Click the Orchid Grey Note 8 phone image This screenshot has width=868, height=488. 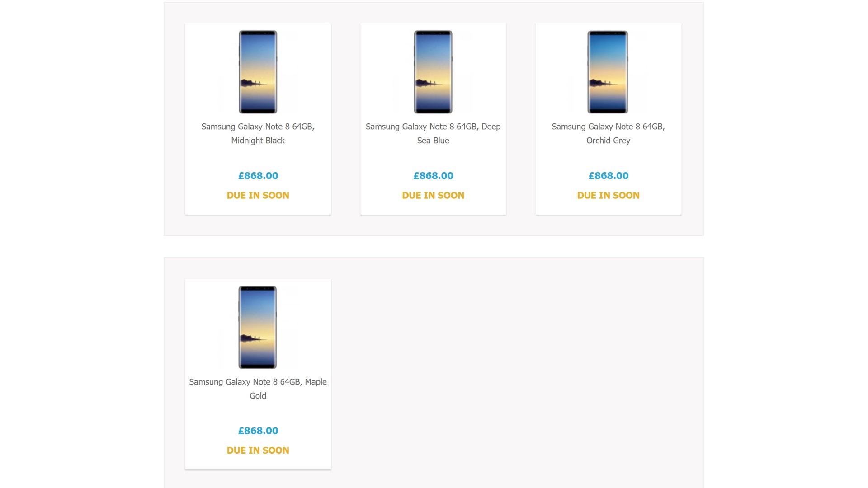[608, 72]
